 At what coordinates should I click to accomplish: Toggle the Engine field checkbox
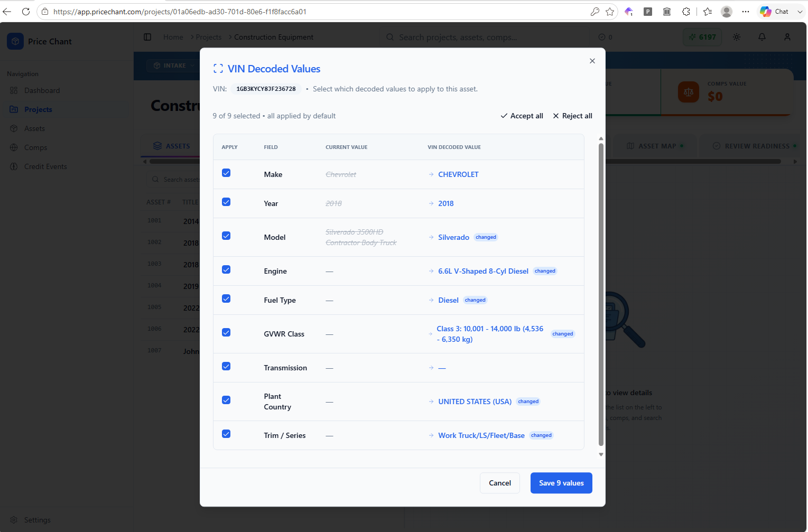(226, 269)
